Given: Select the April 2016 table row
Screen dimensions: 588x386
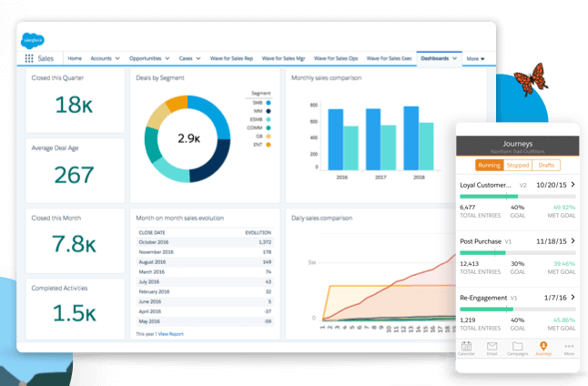Looking at the screenshot, I should tap(205, 311).
